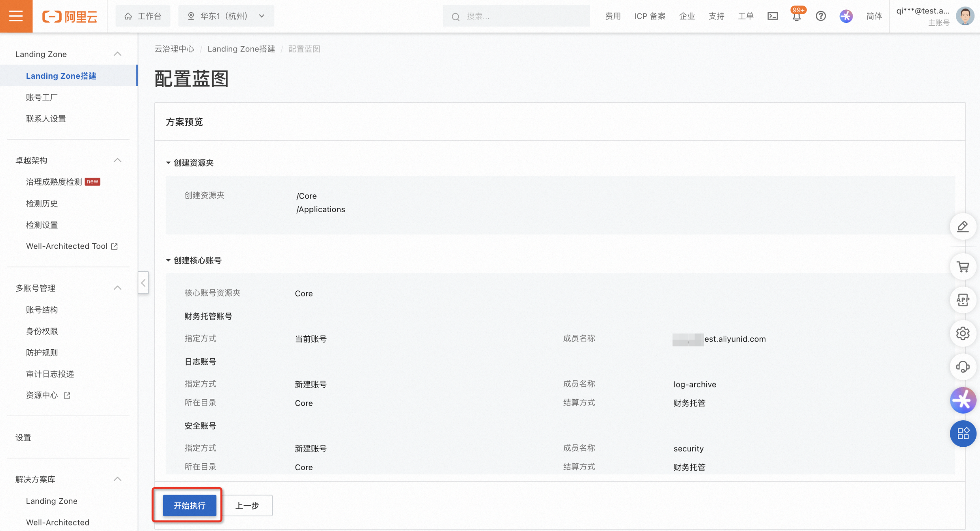Open the hamburger navigation menu
Image resolution: width=980 pixels, height=531 pixels.
[x=16, y=16]
